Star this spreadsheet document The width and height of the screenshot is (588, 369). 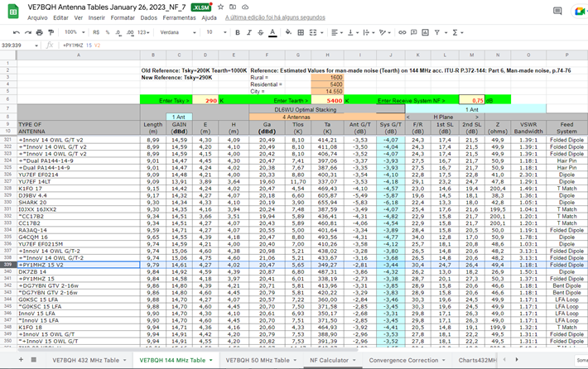(x=221, y=6)
